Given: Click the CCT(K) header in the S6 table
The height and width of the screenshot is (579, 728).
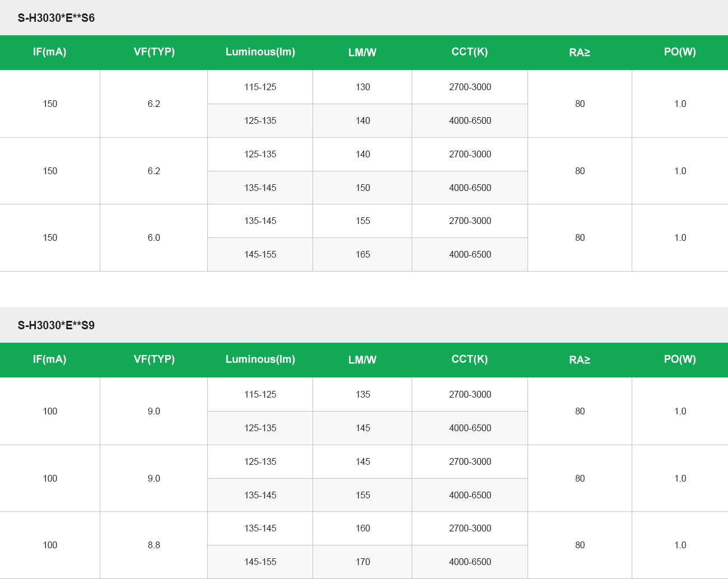Looking at the screenshot, I should [470, 52].
